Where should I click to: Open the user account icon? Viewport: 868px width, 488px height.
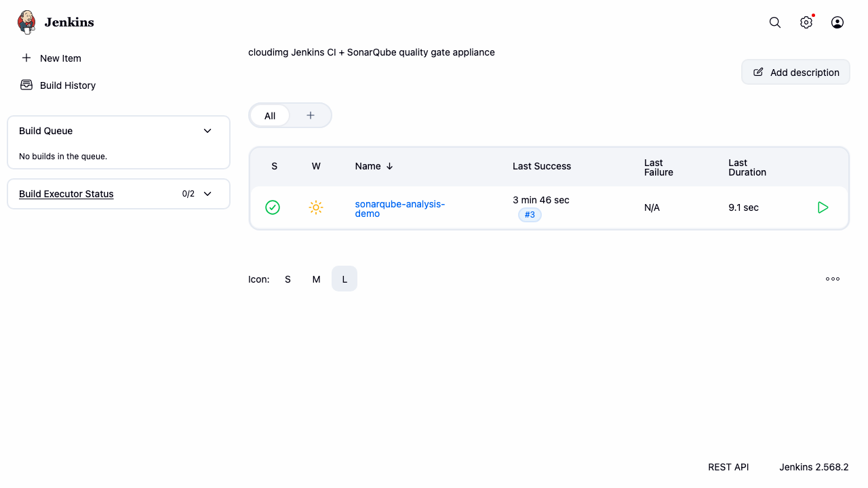(837, 22)
